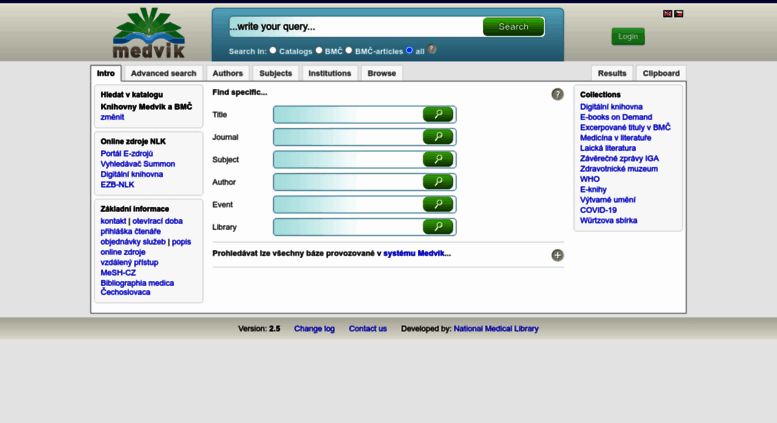Open the 'systému Medvik...' link
The height and width of the screenshot is (423, 777).
[x=417, y=253]
